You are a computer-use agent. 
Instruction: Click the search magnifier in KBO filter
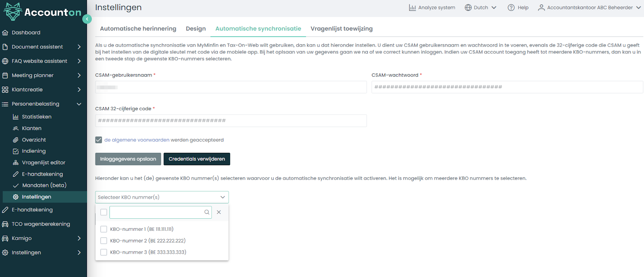(x=207, y=212)
